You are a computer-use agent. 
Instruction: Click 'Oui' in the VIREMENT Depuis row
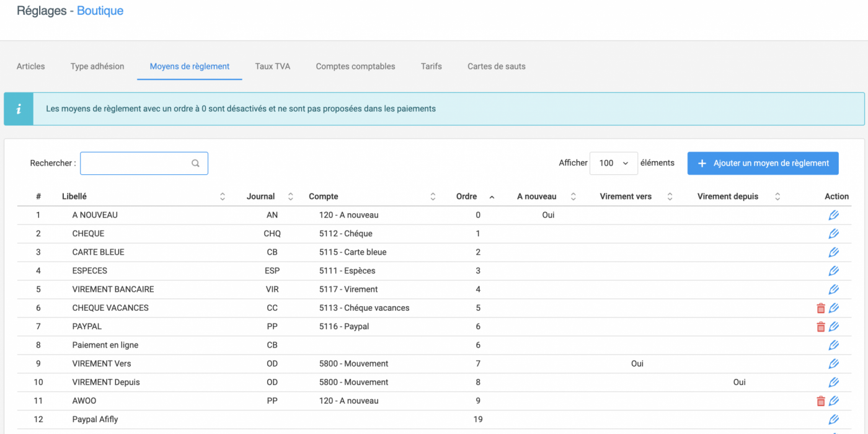(x=740, y=383)
